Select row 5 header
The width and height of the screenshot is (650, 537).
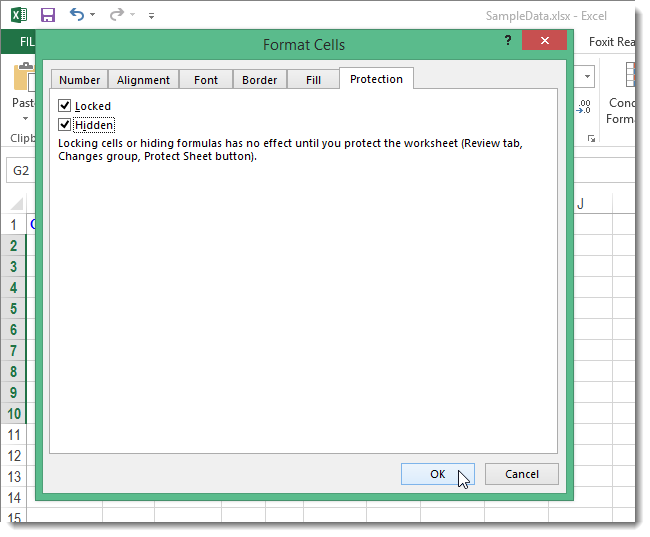[x=13, y=309]
